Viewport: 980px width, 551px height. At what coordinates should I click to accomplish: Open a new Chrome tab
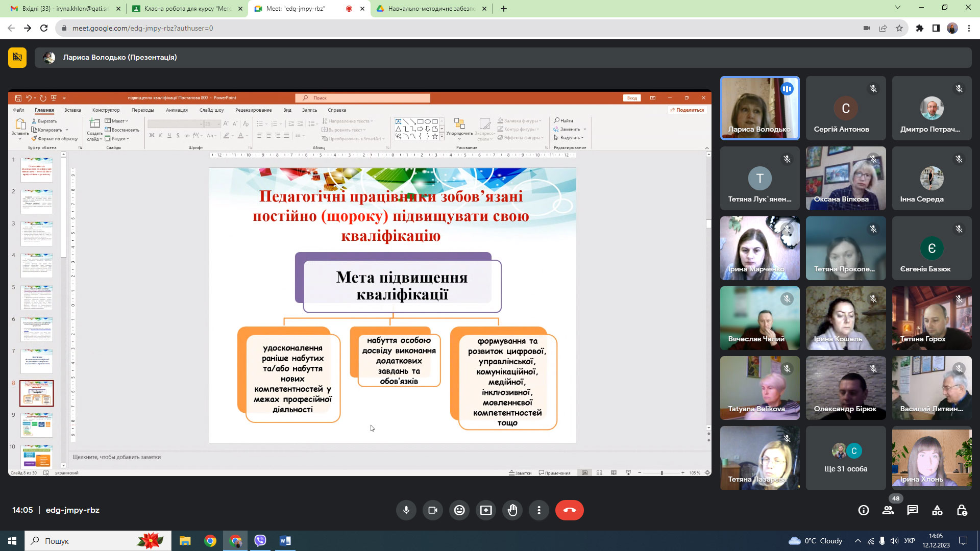[x=504, y=9]
